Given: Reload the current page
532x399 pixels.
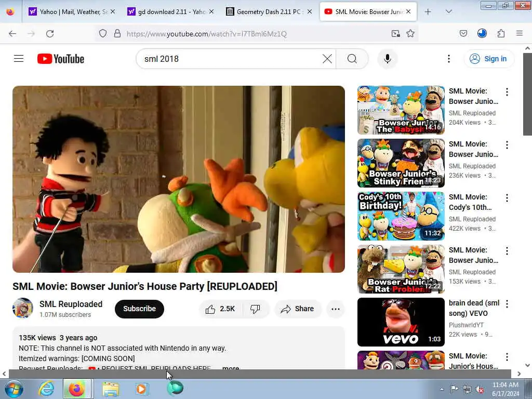Looking at the screenshot, I should click(x=50, y=34).
